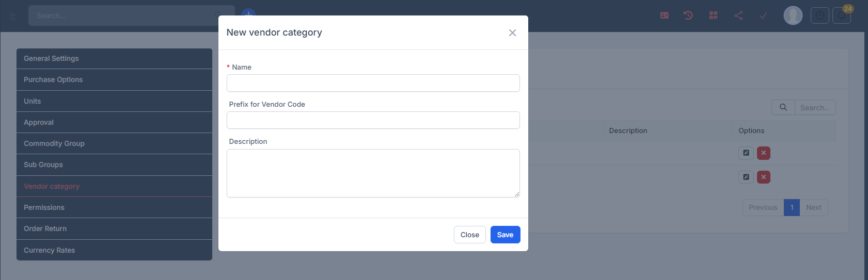Focus the Prefix for Vendor Code field
The width and height of the screenshot is (868, 280).
(373, 120)
